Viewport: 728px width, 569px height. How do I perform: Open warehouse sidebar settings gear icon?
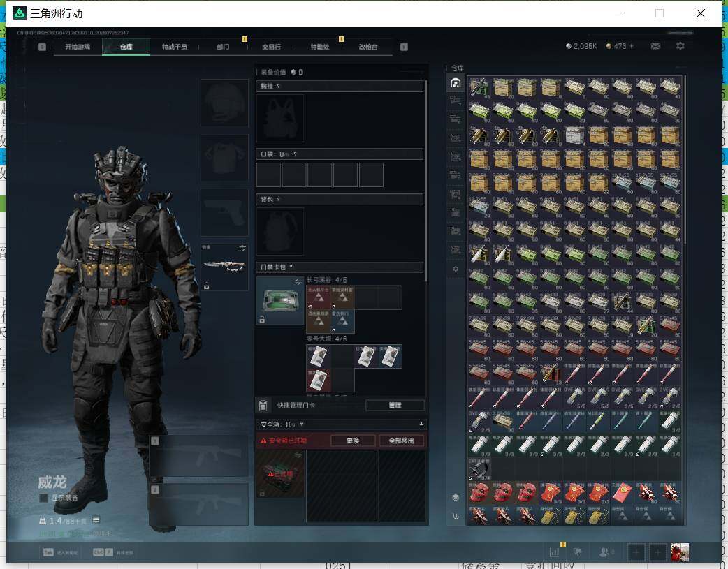tap(456, 269)
